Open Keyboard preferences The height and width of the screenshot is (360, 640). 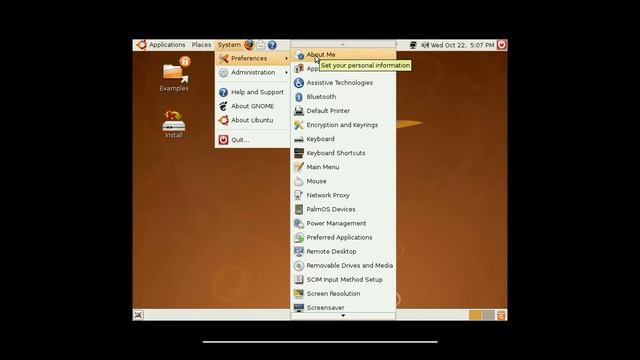coord(343,139)
